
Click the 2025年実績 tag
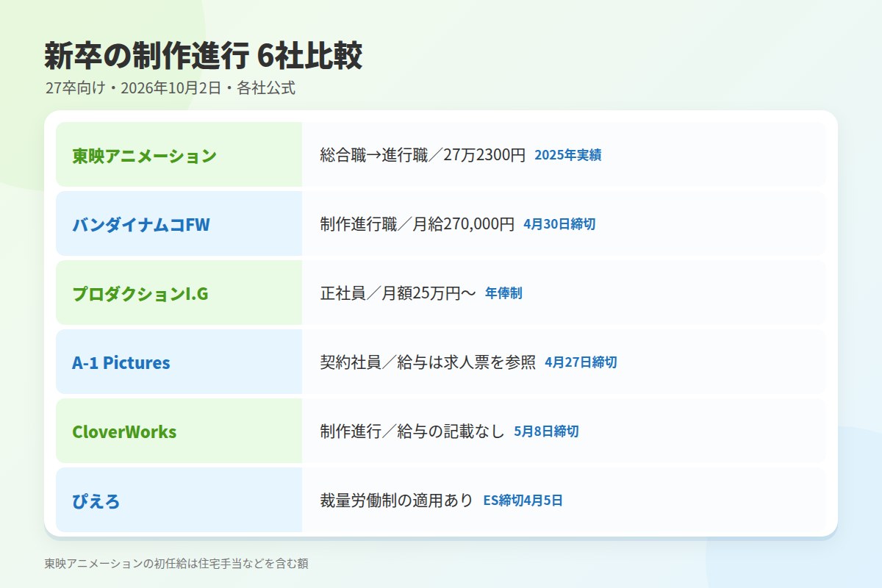(x=568, y=155)
